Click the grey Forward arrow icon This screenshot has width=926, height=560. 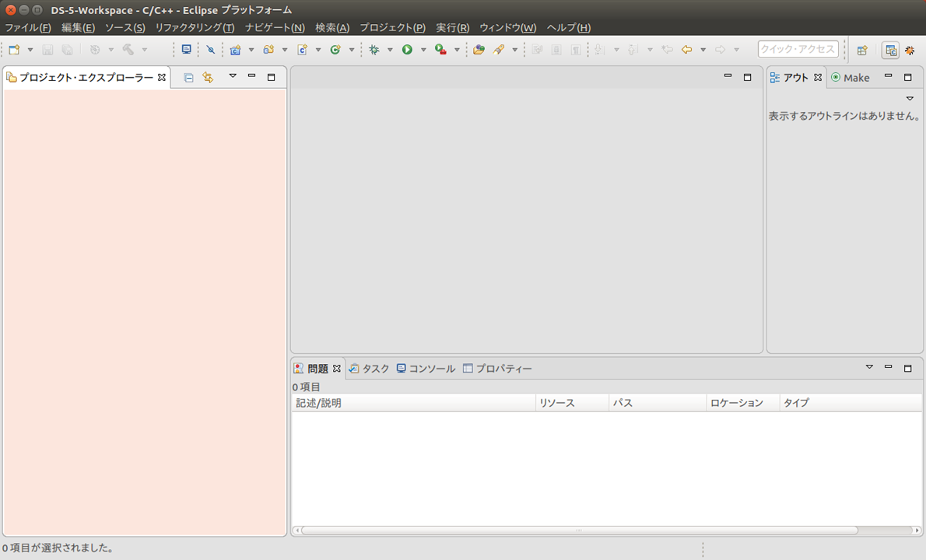(720, 50)
